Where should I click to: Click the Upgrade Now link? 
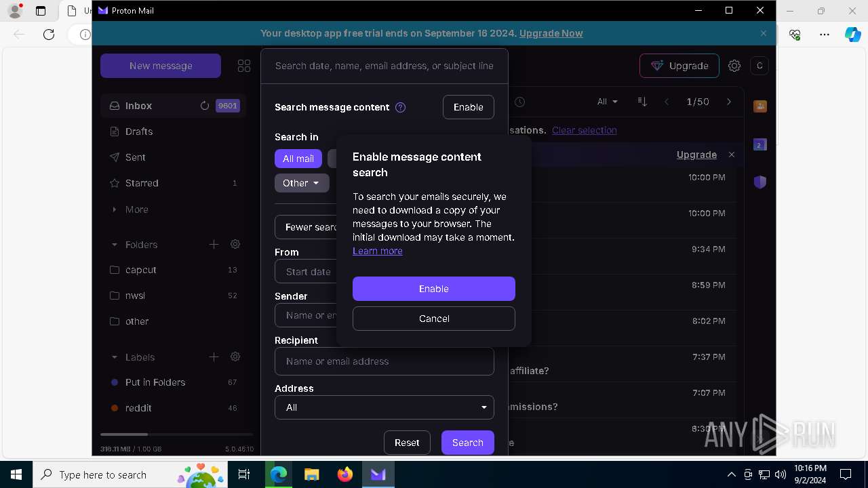pos(551,33)
